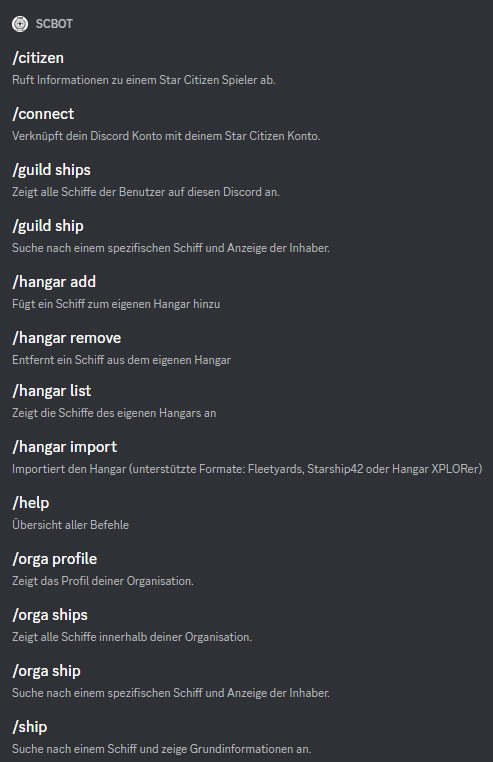Choose the /orga ships command

[x=50, y=615]
